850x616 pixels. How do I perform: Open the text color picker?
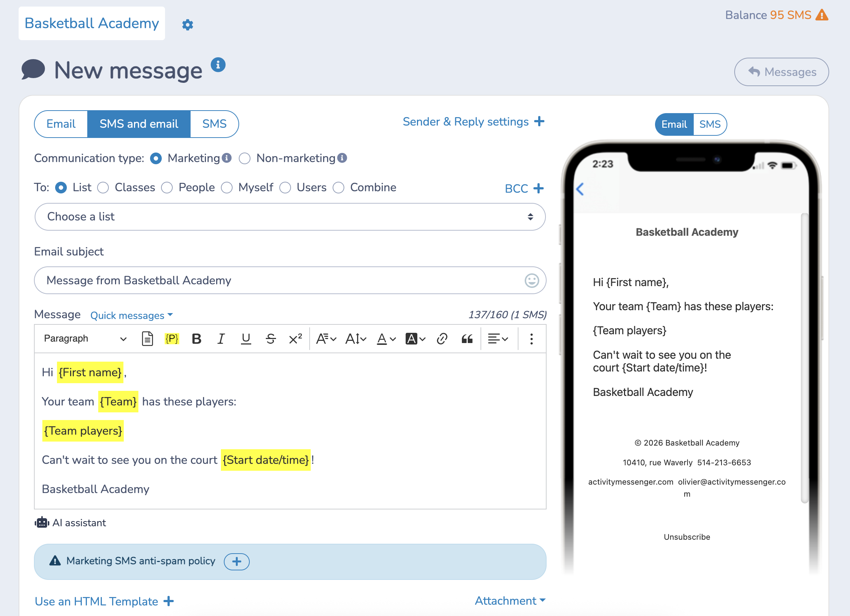point(385,338)
